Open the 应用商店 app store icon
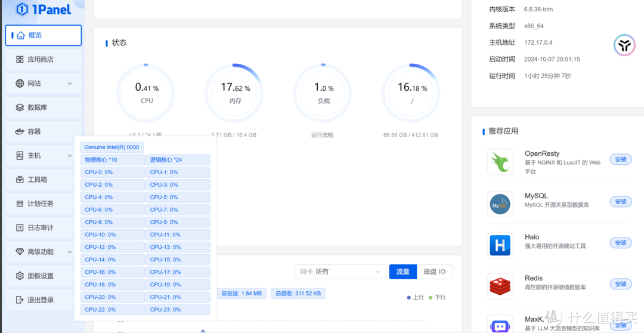 (20, 60)
